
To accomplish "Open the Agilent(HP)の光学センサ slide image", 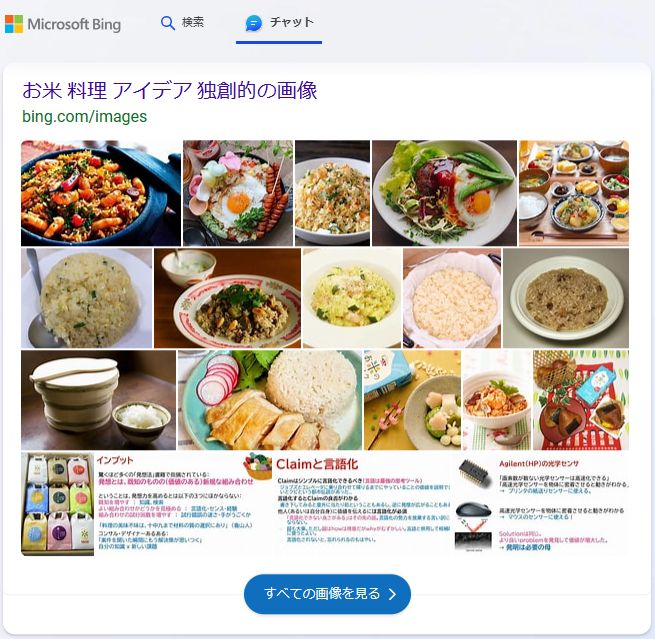I will (542, 504).
